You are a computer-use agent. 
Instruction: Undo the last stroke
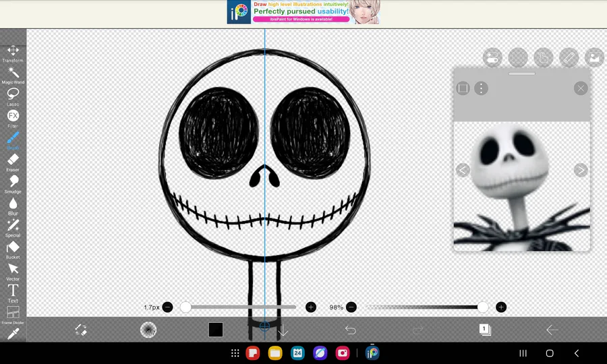pos(350,330)
